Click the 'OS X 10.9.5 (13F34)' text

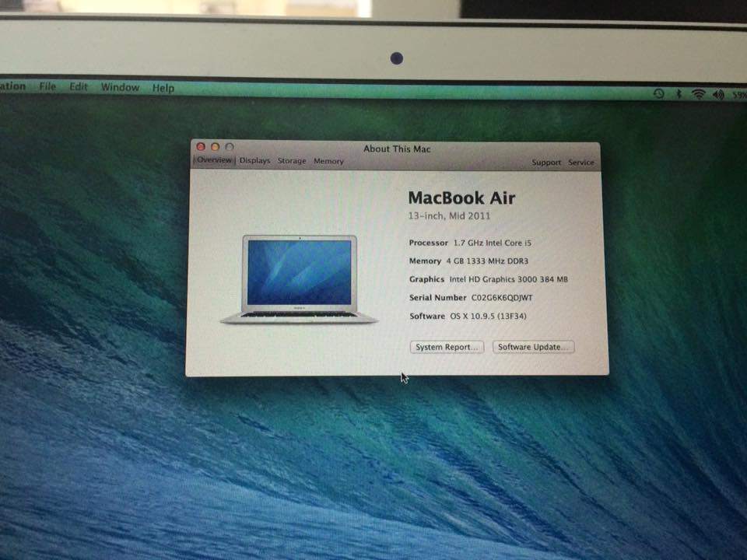coord(489,317)
